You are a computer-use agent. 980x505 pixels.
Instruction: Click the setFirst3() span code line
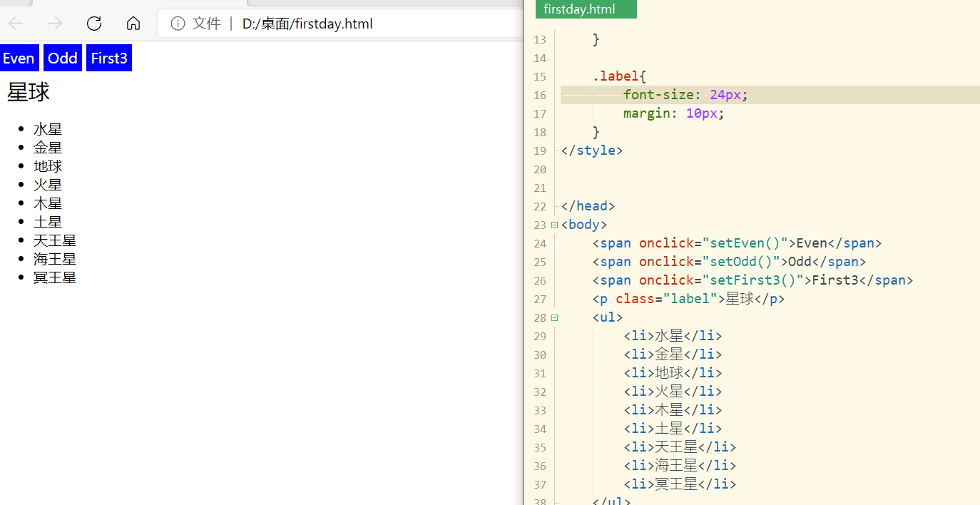click(x=752, y=280)
